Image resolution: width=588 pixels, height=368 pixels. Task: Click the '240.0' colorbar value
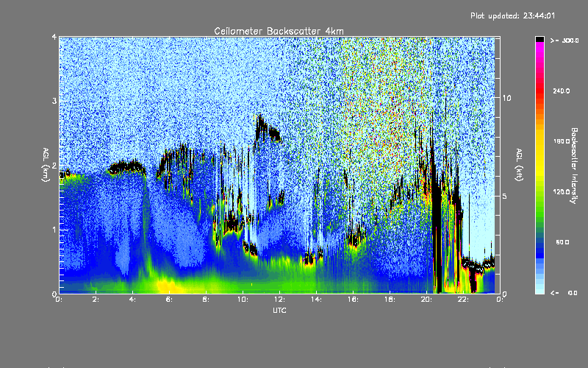click(x=562, y=91)
